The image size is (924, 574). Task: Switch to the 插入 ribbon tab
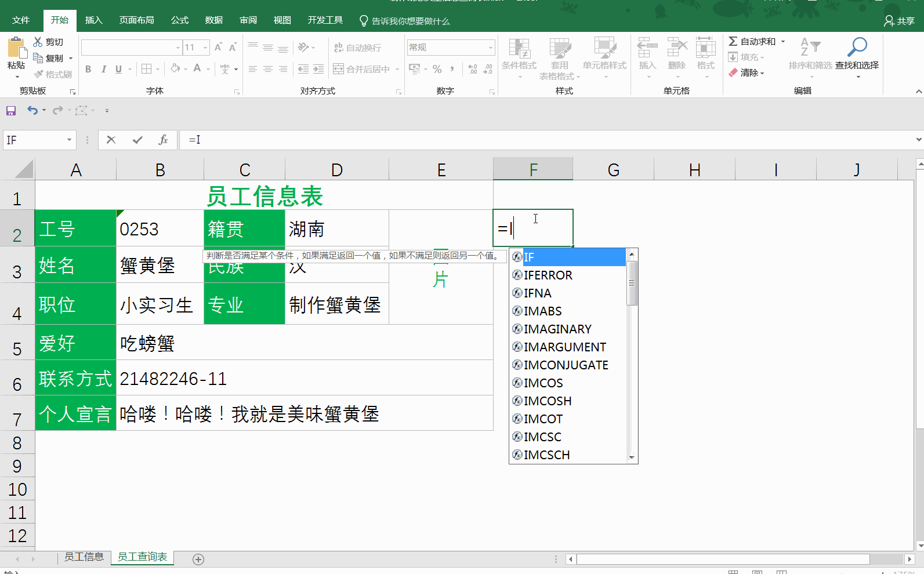[93, 20]
